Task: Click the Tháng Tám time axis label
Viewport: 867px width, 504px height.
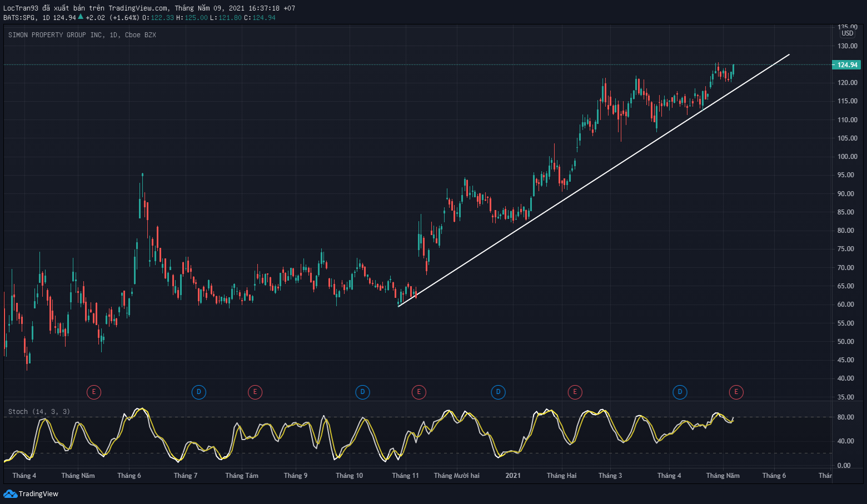Action: click(x=242, y=476)
